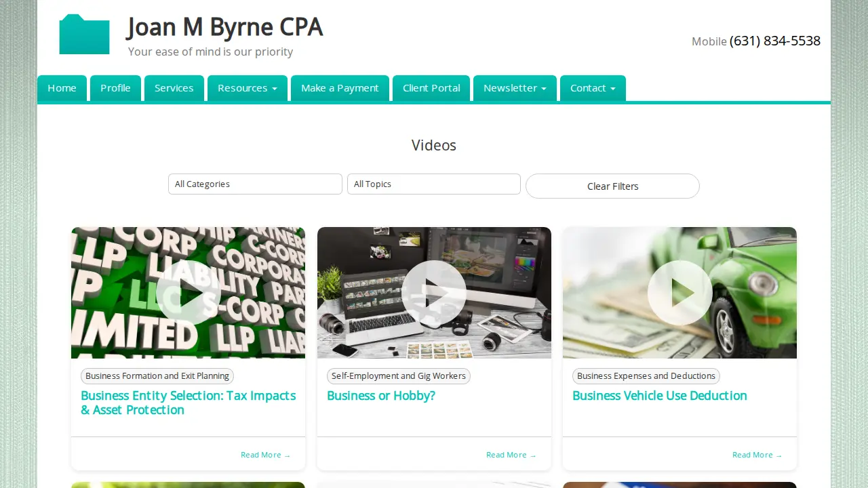Viewport: 868px width, 488px height.
Task: Go to the Home tab
Action: coord(62,88)
